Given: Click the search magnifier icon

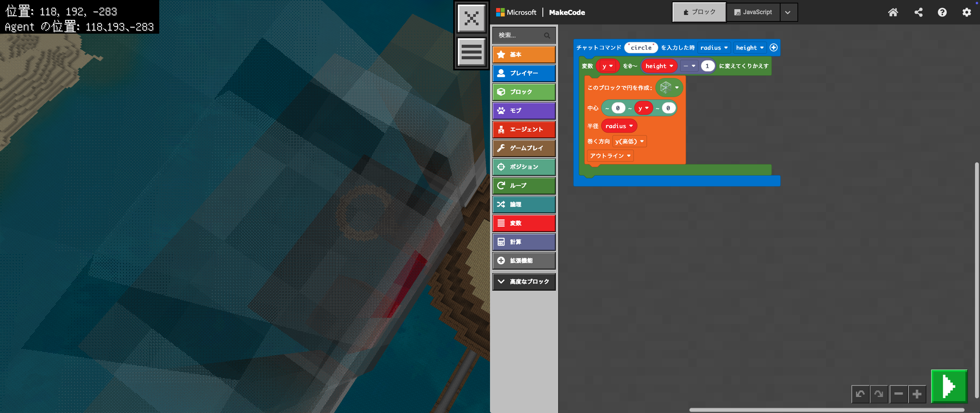Looking at the screenshot, I should click(547, 36).
